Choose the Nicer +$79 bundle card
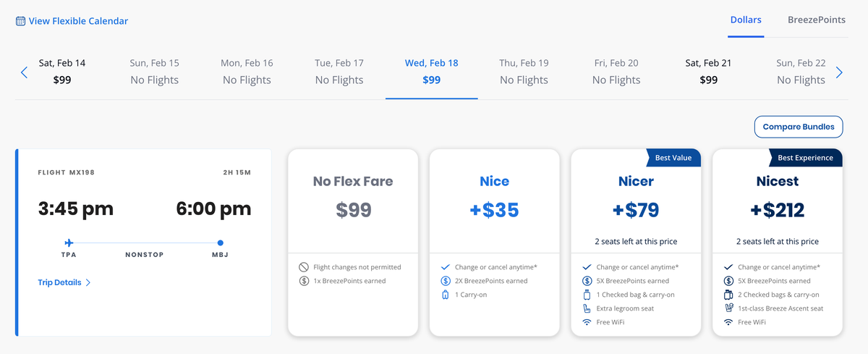Viewport: 868px width, 354px height. click(x=637, y=243)
